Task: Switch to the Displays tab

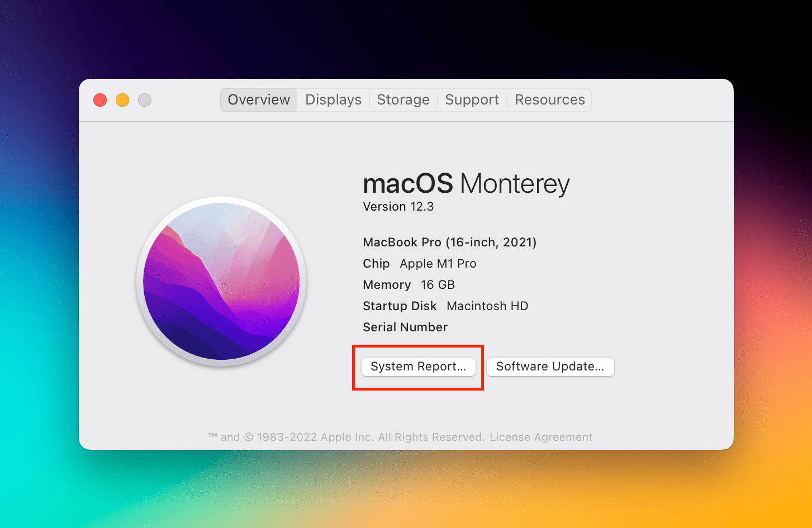Action: [334, 100]
